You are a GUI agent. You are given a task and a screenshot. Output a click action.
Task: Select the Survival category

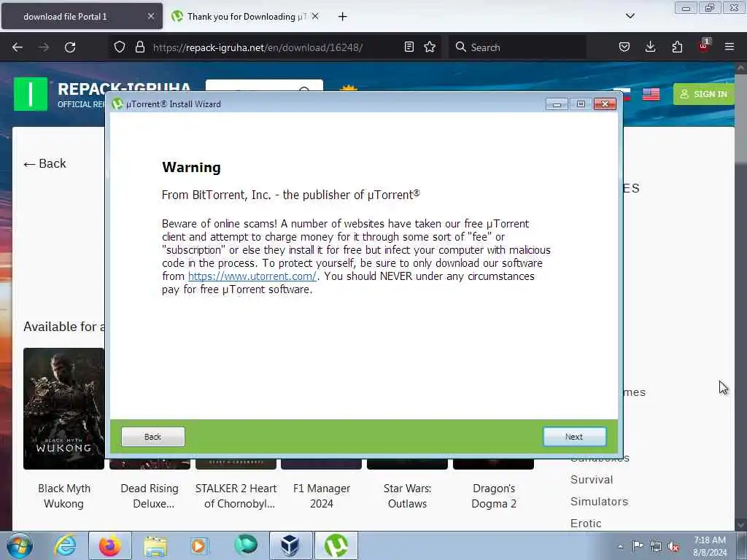point(592,480)
